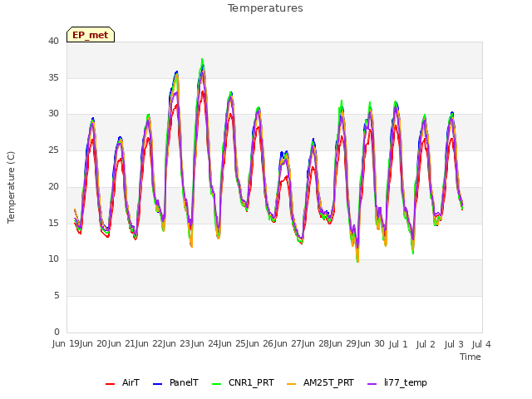Screen dimensions: 532x399
Task: Click the 40 y-axis tick label
Action: [53, 41]
